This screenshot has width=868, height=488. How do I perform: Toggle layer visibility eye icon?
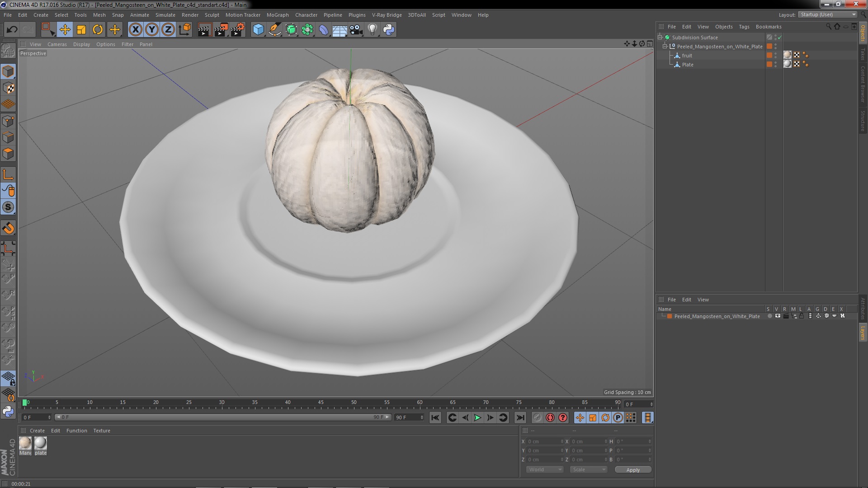pos(778,316)
